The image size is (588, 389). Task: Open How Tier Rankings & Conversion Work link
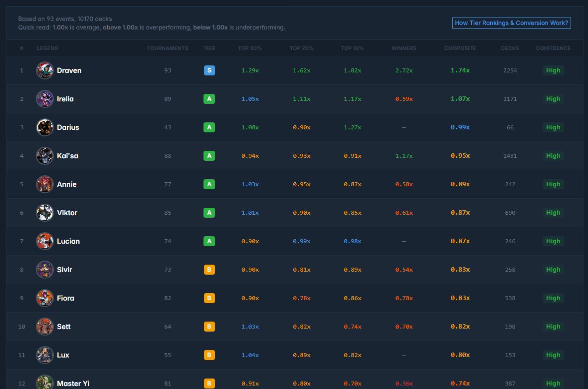(x=512, y=23)
